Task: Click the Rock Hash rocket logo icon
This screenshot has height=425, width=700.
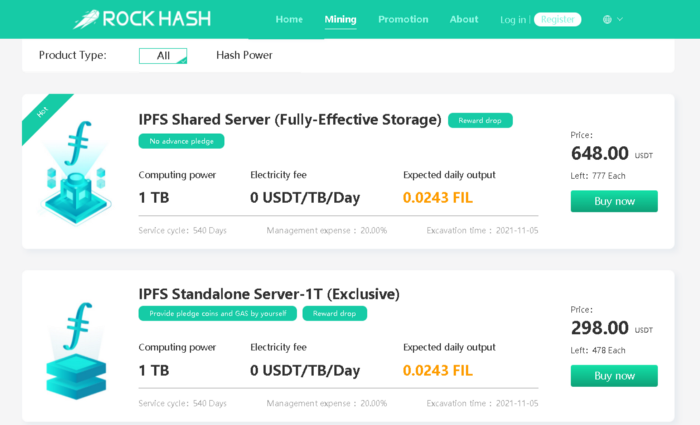Action: click(x=85, y=19)
